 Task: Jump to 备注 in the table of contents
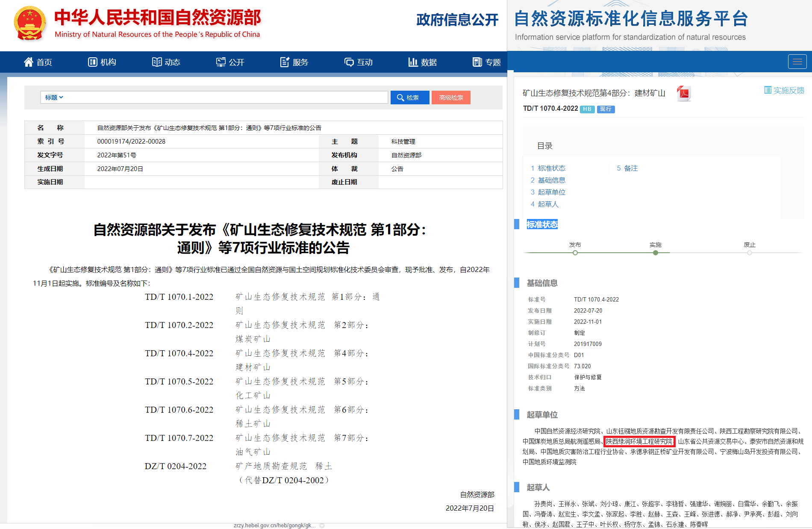point(630,168)
